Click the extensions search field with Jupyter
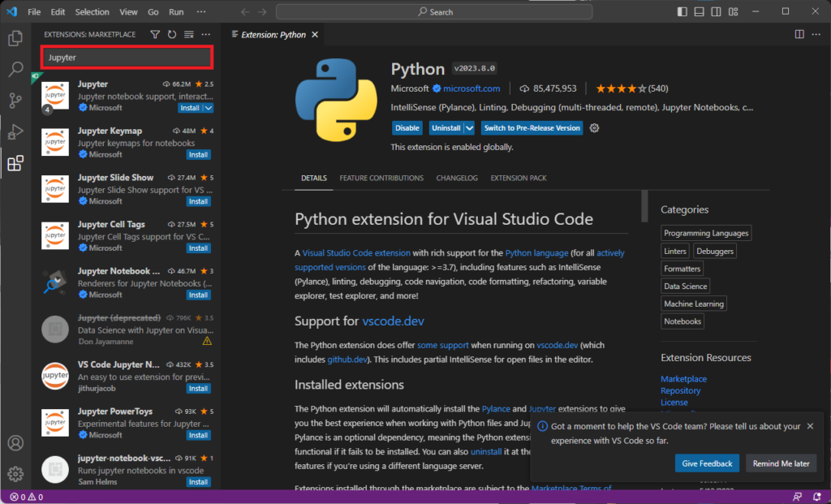The height and width of the screenshot is (504, 831). [x=127, y=58]
